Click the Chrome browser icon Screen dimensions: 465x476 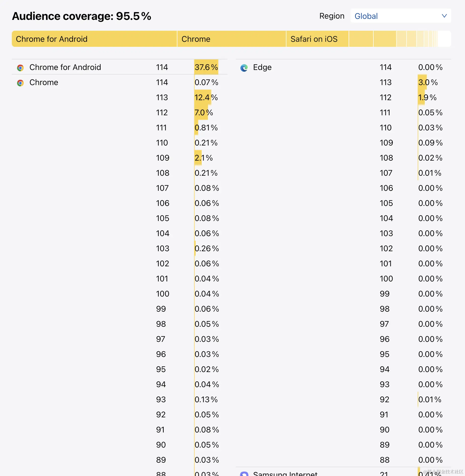pyautogui.click(x=20, y=83)
